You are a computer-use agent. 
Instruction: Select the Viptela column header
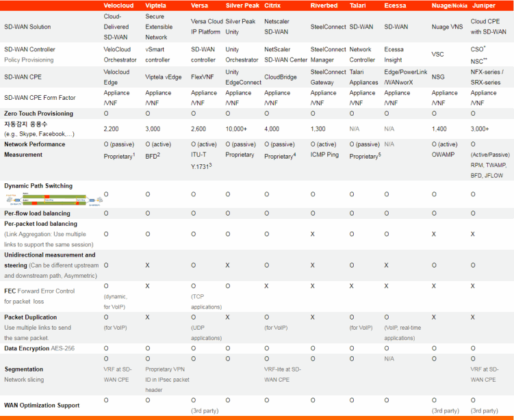pyautogui.click(x=156, y=5)
